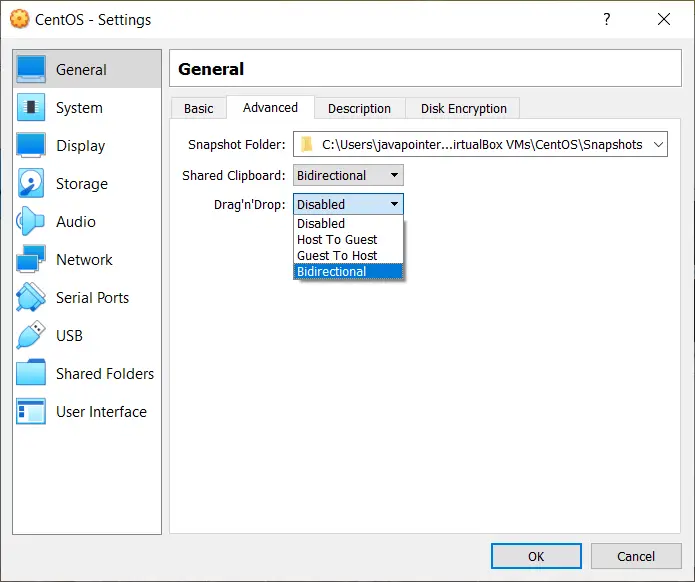Open the User Interface window icon
This screenshot has width=695, height=582.
(31, 411)
